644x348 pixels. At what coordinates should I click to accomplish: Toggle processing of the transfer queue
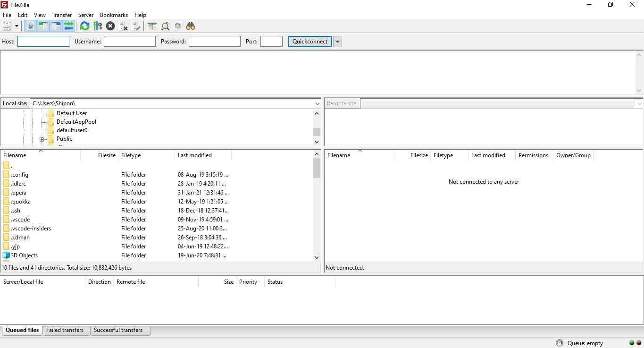[98, 26]
